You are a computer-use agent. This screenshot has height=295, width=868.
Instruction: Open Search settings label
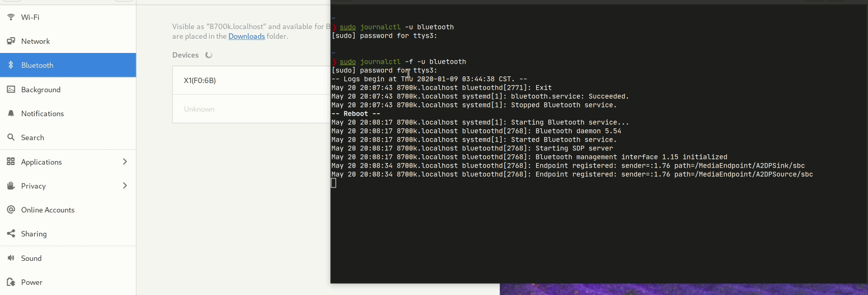pos(33,138)
